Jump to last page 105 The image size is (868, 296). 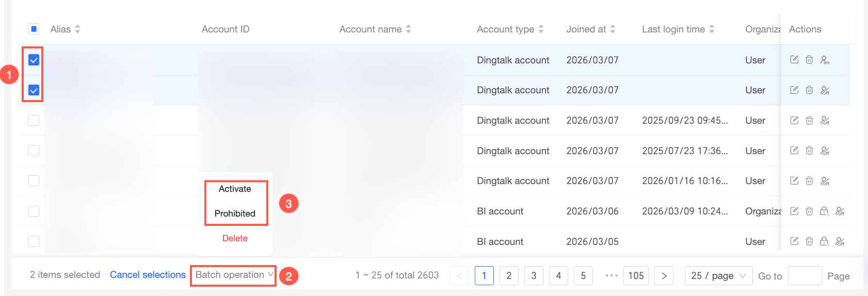point(636,276)
